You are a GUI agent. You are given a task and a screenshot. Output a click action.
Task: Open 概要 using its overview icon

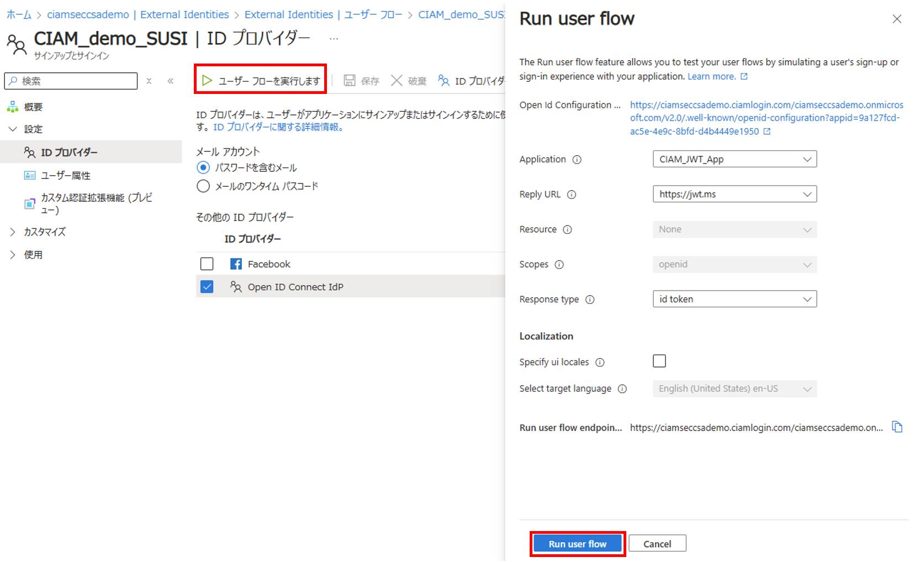(13, 106)
